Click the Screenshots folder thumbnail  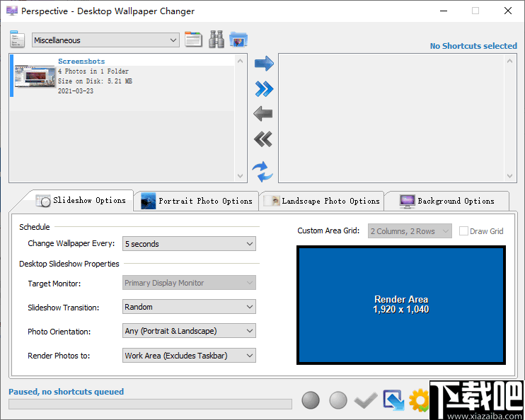click(35, 76)
